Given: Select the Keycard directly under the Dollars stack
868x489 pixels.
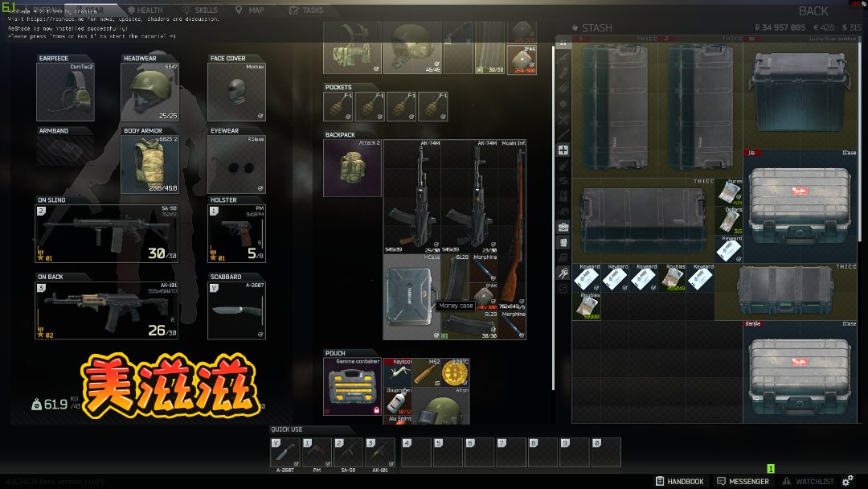Looking at the screenshot, I should point(728,249).
